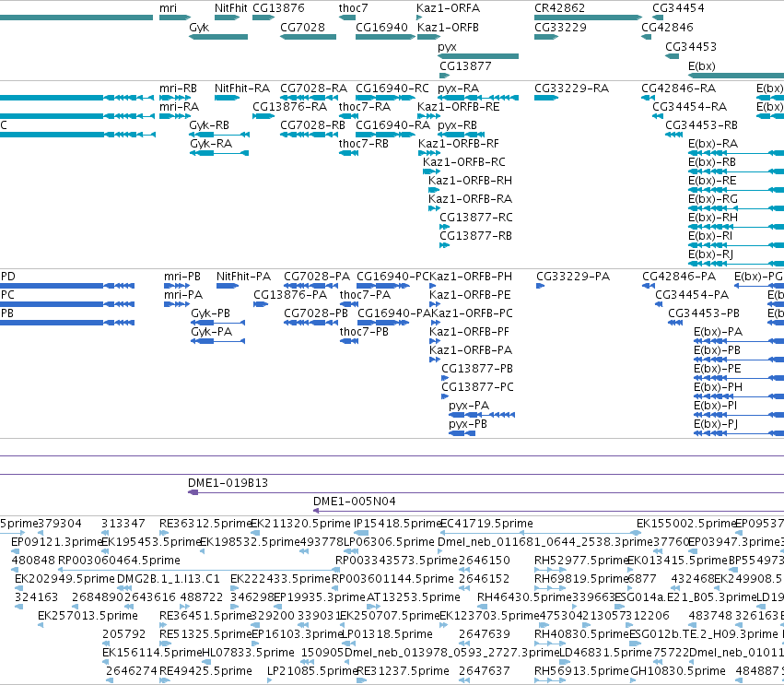Select transcript CG34453-RB

(674, 135)
